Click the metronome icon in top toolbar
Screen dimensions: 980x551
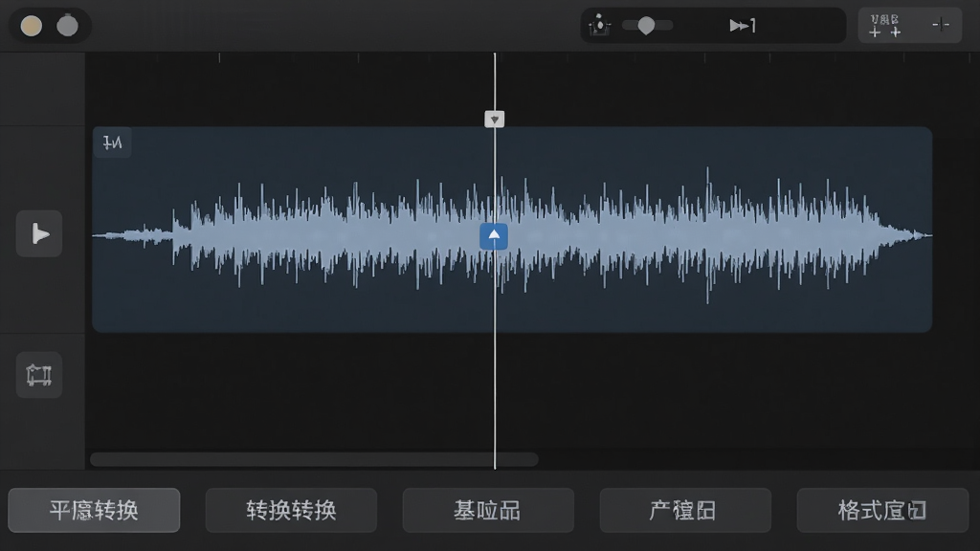599,25
